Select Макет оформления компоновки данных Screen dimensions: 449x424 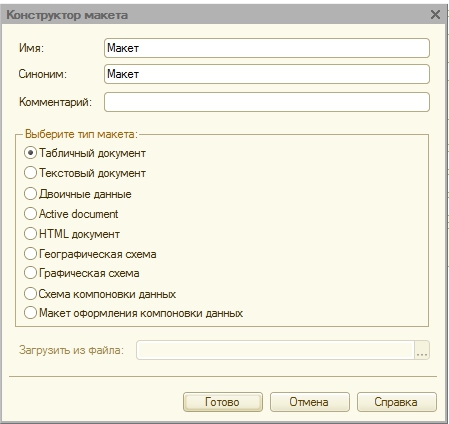click(30, 313)
